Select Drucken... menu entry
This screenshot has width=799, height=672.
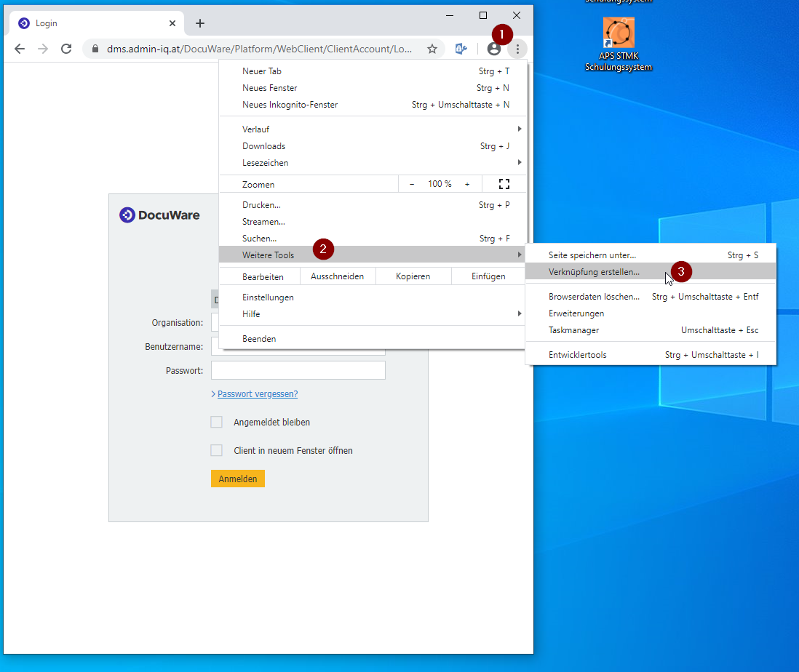372,205
